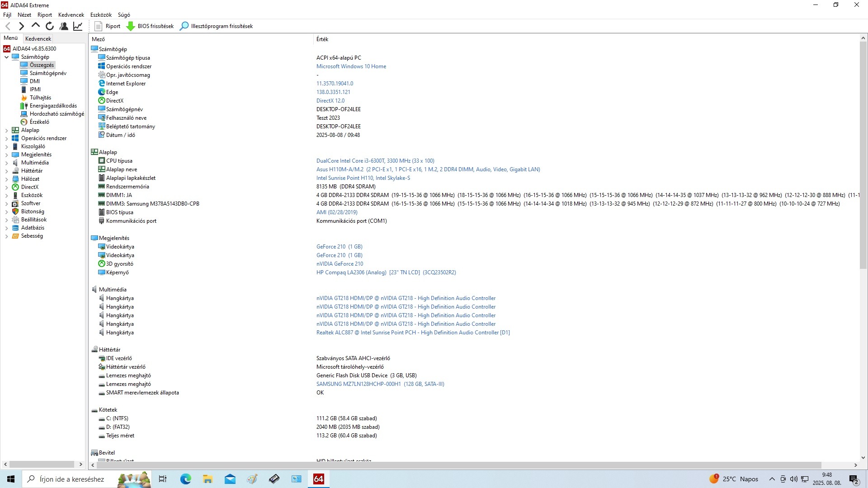
Task: Expand the Alaplap tree node
Action: click(6, 130)
